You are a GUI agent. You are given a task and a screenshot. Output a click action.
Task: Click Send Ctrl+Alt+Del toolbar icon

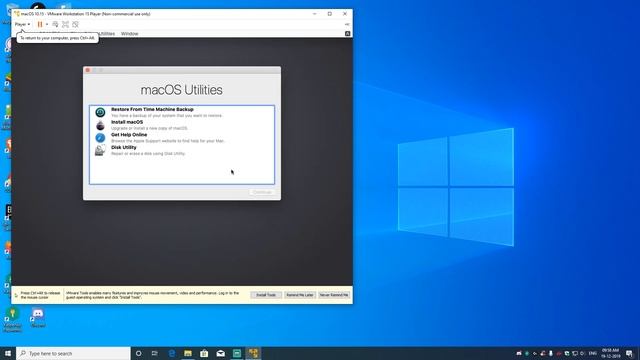(x=55, y=24)
